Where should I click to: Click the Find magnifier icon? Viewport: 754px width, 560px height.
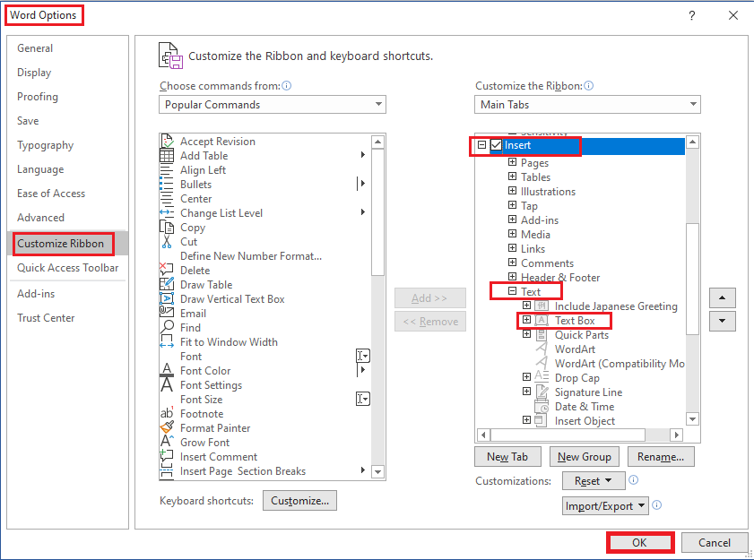click(x=167, y=327)
